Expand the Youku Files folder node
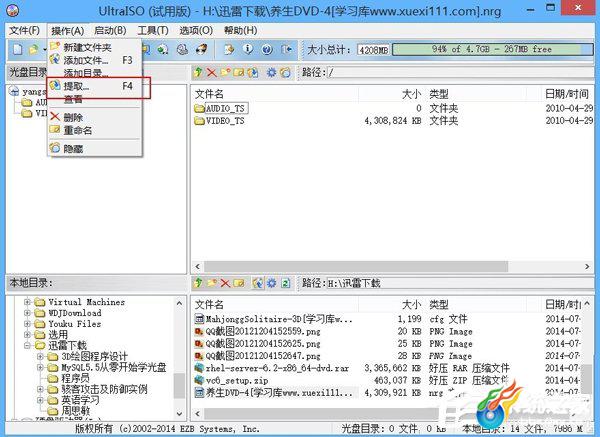The image size is (600, 437). [x=27, y=324]
